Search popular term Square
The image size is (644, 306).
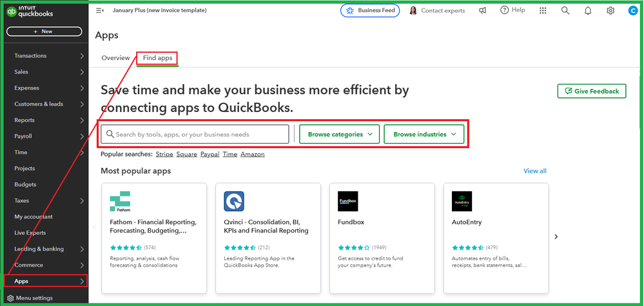186,155
